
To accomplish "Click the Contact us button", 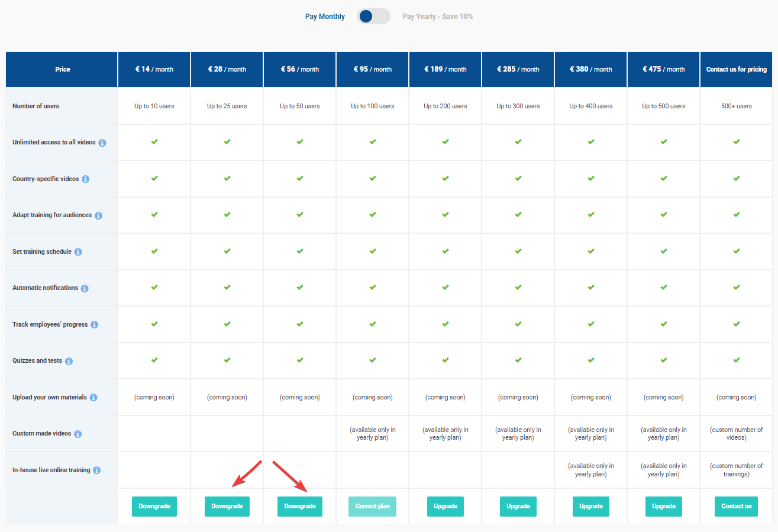I will (x=737, y=507).
